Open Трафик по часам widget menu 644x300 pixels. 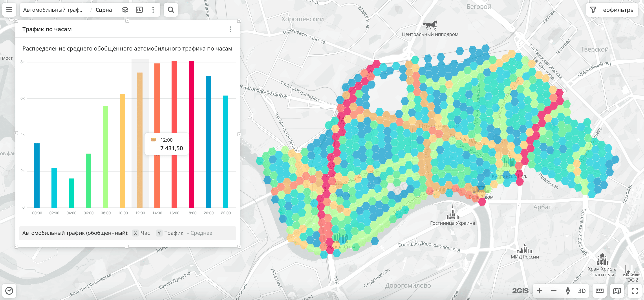(231, 29)
